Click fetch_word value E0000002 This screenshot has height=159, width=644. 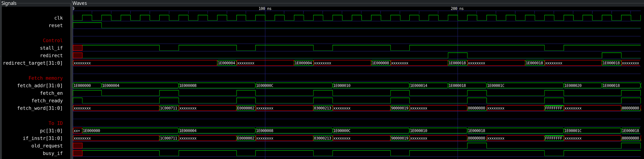click(x=246, y=108)
